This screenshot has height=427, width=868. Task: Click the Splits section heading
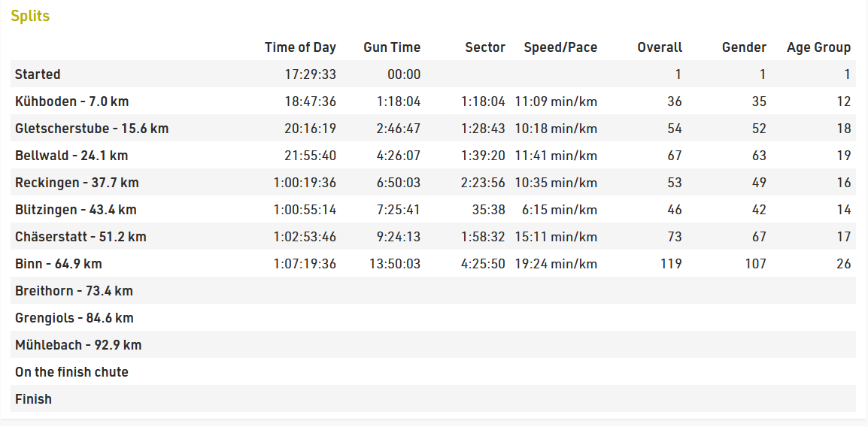point(30,16)
